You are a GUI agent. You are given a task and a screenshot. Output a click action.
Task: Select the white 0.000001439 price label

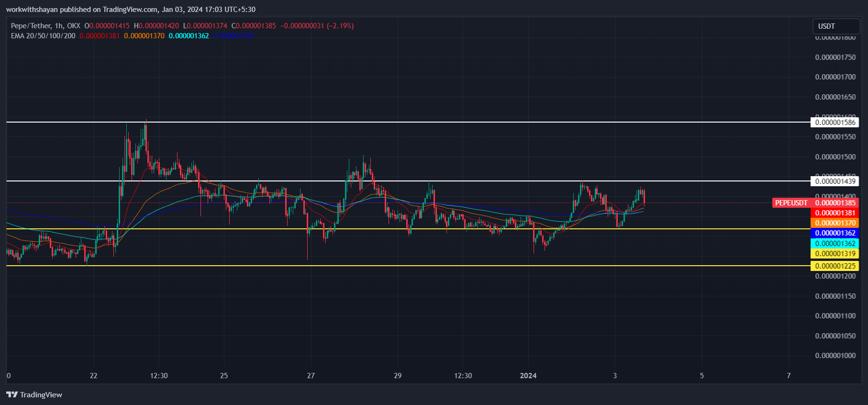(835, 181)
